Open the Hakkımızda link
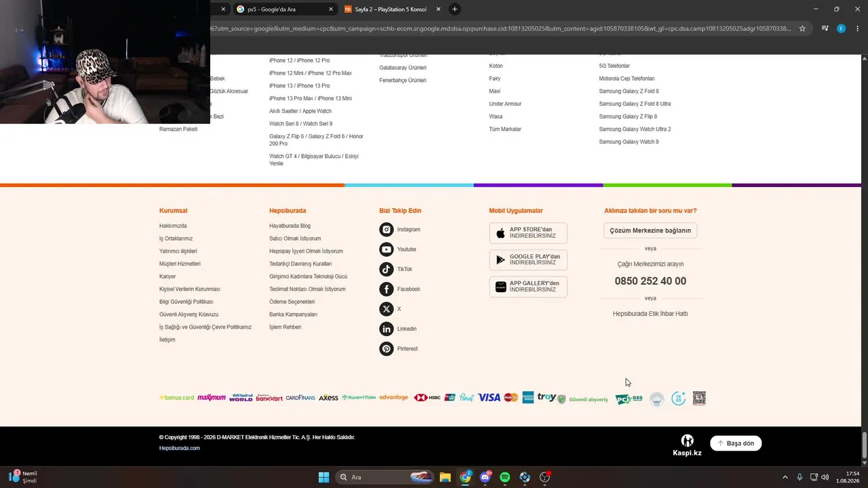This screenshot has width=868, height=488. pos(173,226)
